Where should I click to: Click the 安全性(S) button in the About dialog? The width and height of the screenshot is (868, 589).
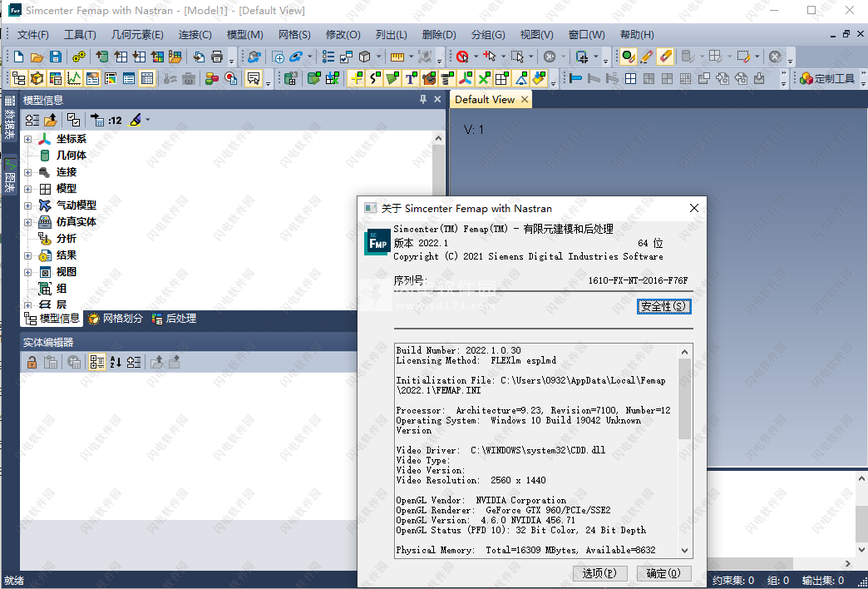(664, 306)
